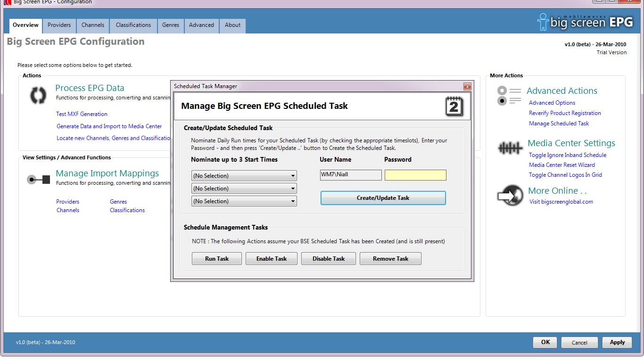Click the Media Center Settings heading
This screenshot has height=362, width=644.
[x=571, y=143]
